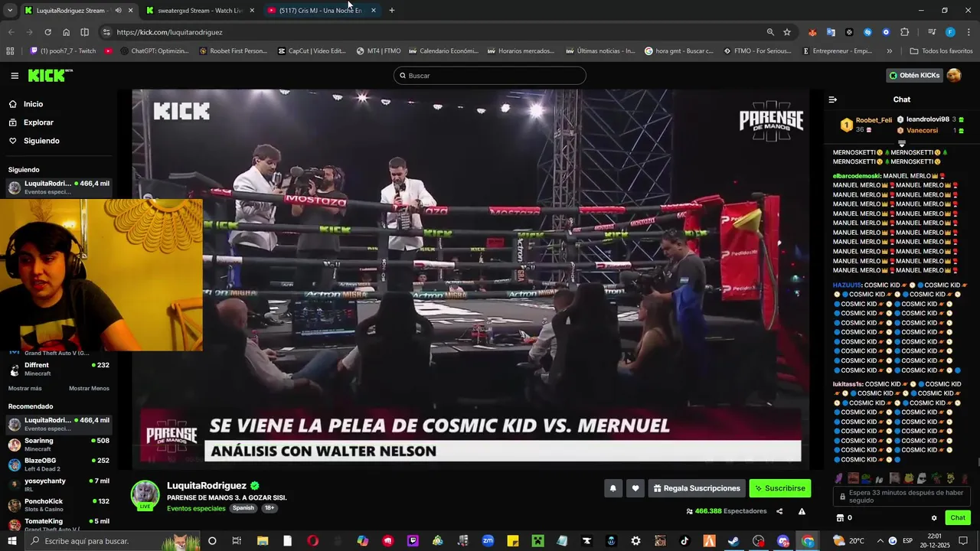
Task: Open a new browser tab
Action: pyautogui.click(x=392, y=11)
